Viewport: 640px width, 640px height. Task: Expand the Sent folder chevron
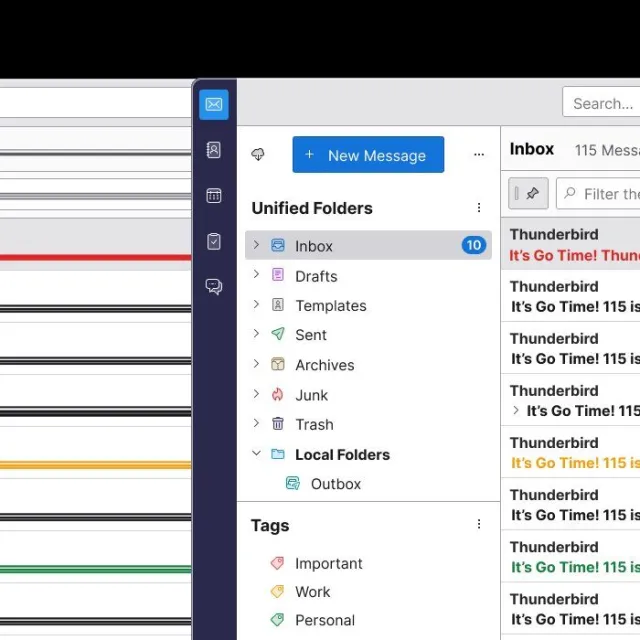[x=256, y=333]
